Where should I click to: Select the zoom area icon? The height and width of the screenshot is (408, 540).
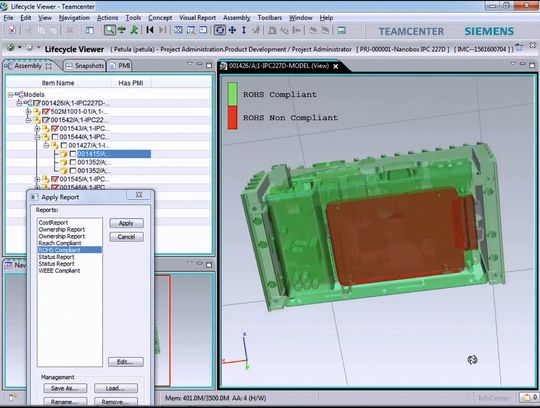coord(191,30)
